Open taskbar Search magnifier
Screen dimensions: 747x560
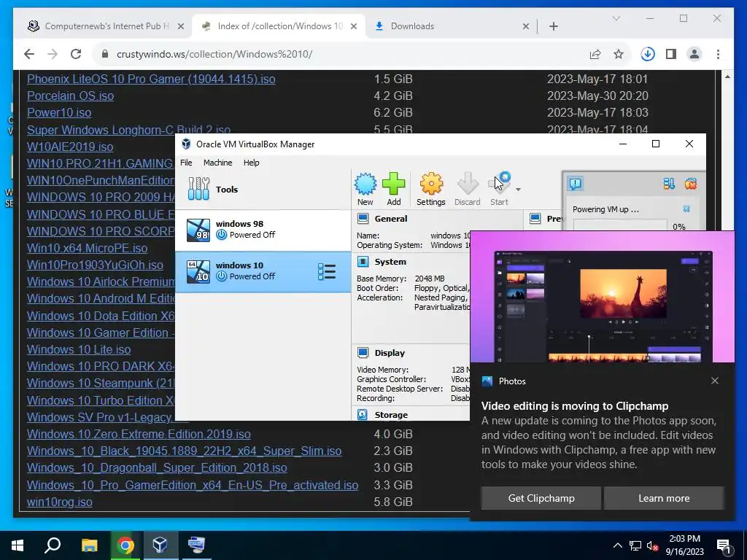53,545
